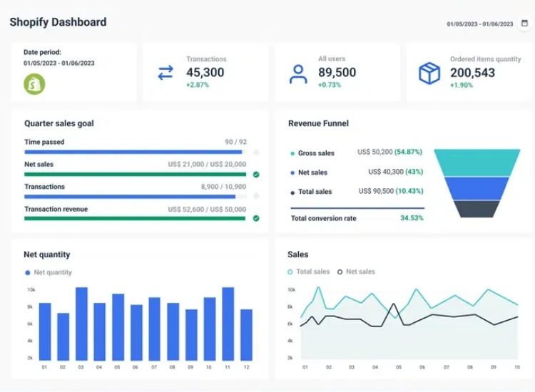Toggle Net quantity legend in bar chart

point(49,272)
